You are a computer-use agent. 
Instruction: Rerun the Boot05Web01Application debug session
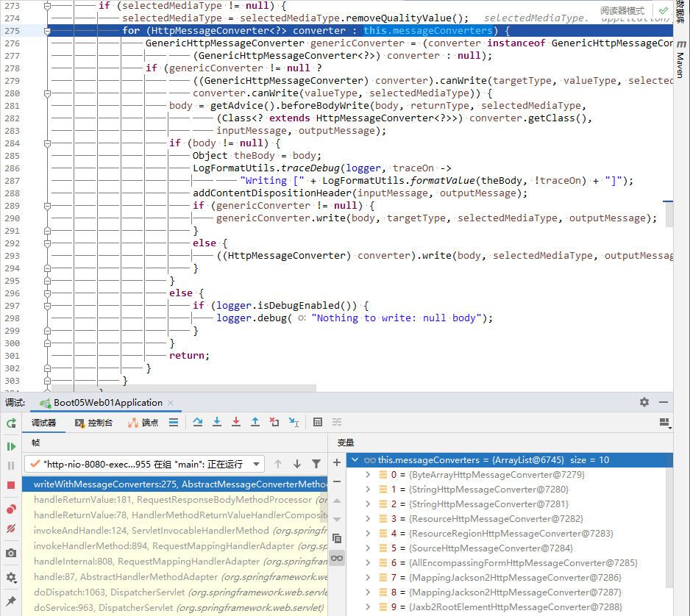click(x=11, y=423)
